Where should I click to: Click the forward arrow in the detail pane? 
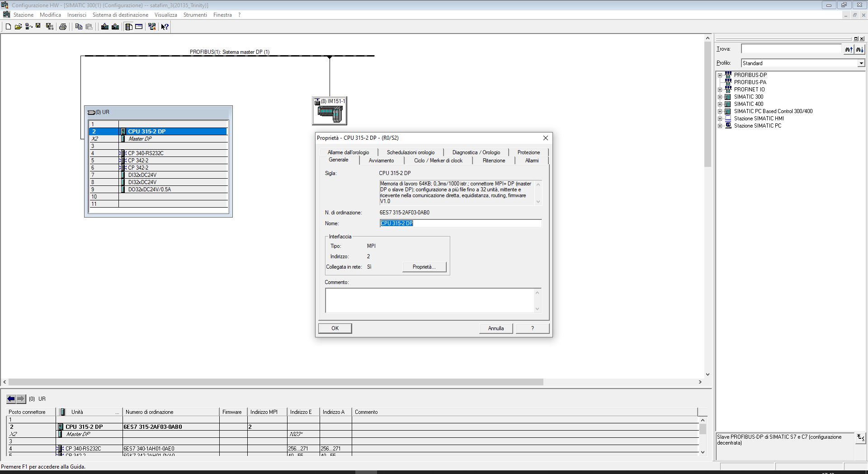21,399
